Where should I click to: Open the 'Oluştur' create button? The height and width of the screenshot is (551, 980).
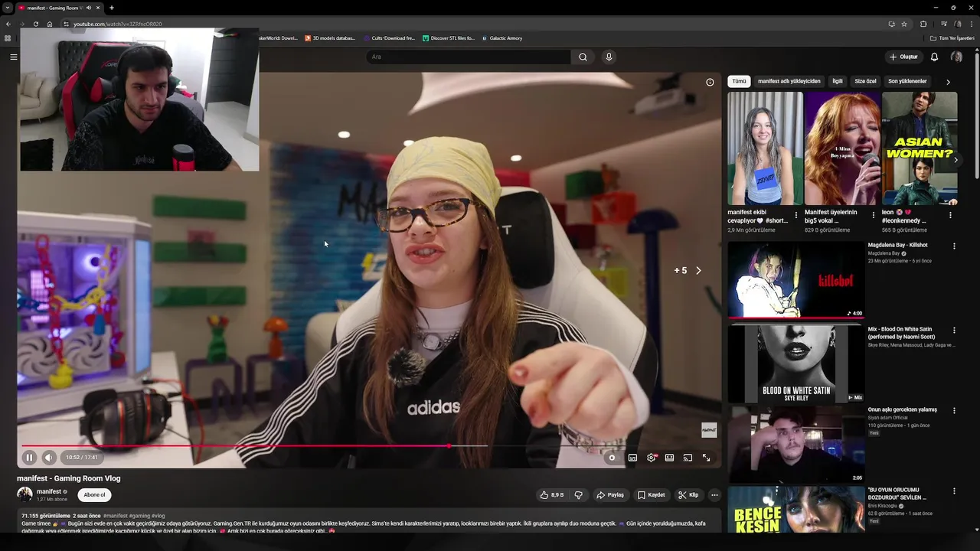(x=903, y=57)
